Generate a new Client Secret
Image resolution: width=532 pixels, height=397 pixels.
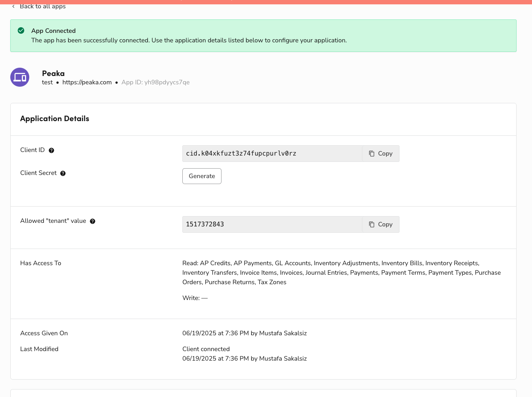(x=202, y=176)
